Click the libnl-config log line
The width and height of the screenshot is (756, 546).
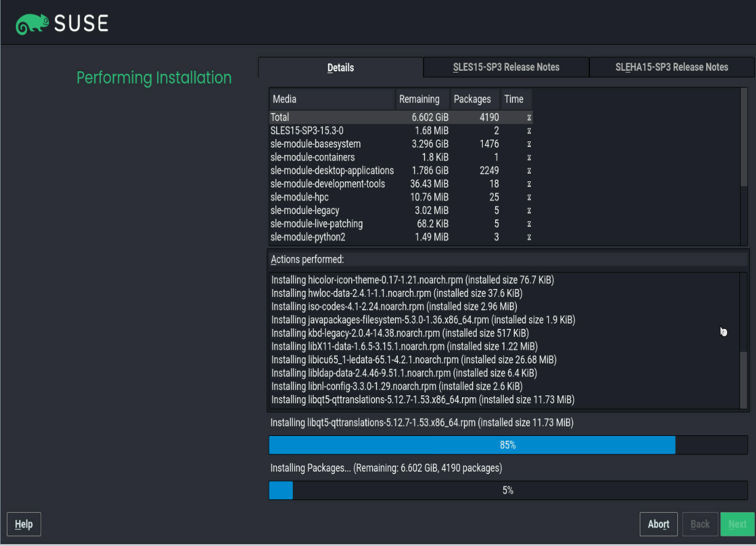397,387
